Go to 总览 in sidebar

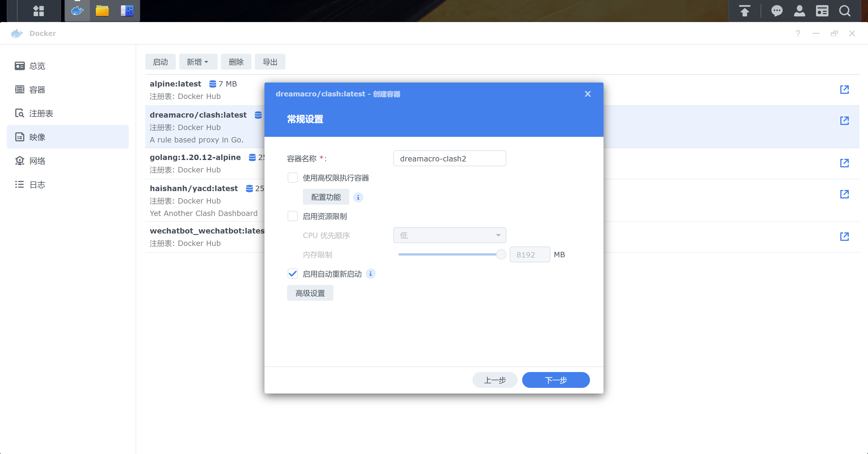[x=68, y=66]
